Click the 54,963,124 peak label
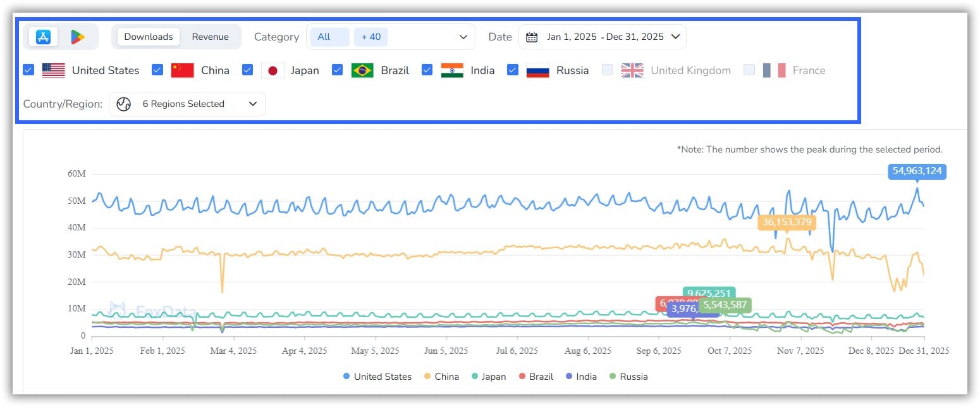 coord(917,171)
